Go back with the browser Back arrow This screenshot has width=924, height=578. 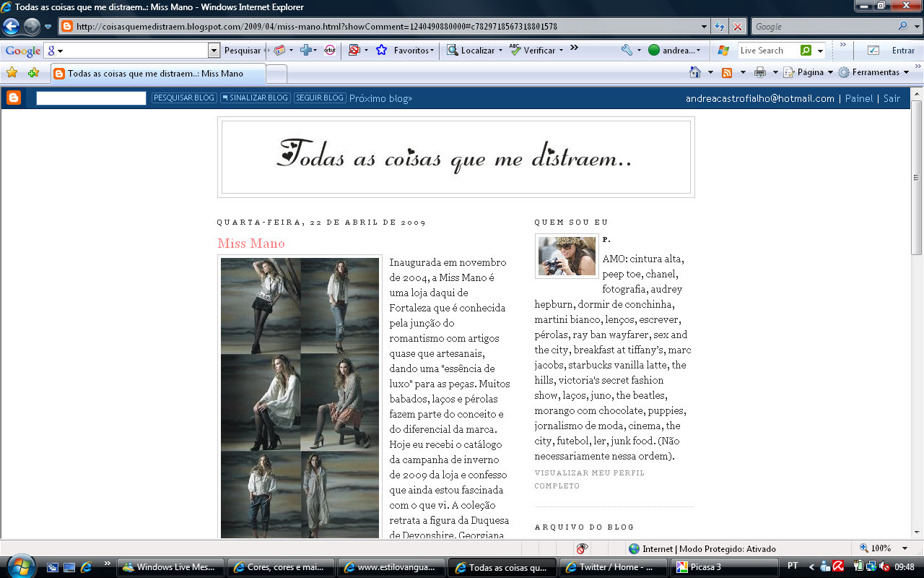(x=11, y=27)
